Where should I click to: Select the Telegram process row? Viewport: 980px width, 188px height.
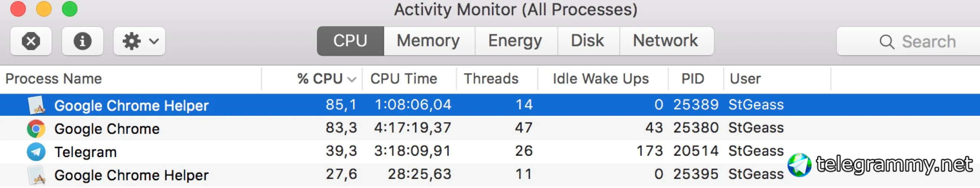pos(490,152)
